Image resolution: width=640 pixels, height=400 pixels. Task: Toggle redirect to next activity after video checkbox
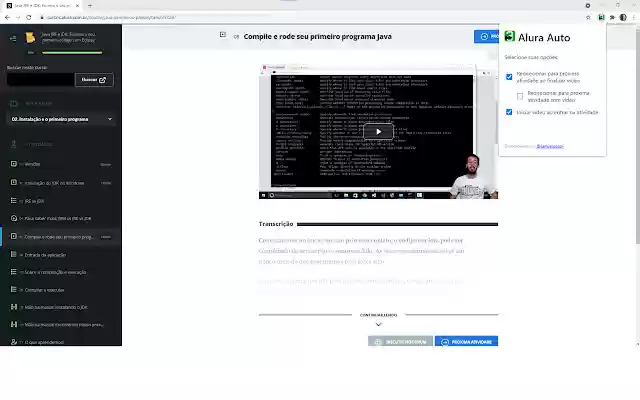coord(509,77)
